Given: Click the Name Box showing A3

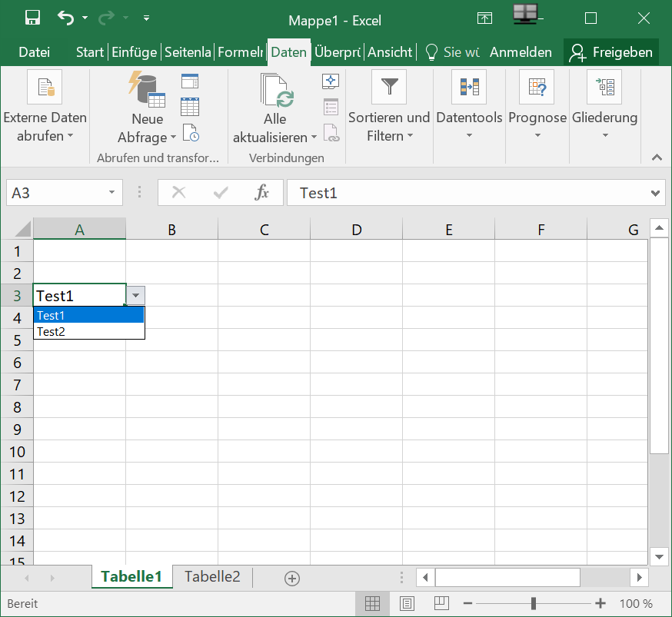Looking at the screenshot, I should point(55,193).
